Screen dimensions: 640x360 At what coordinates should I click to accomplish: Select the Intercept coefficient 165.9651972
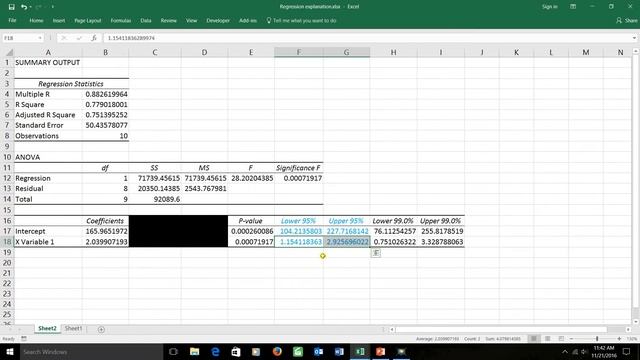tap(105, 231)
